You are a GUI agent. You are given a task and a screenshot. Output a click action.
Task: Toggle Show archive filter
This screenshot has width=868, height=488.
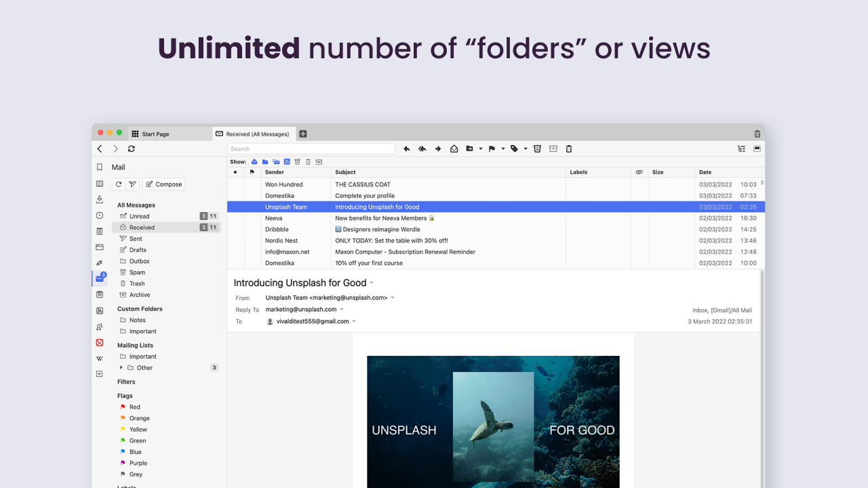point(319,161)
